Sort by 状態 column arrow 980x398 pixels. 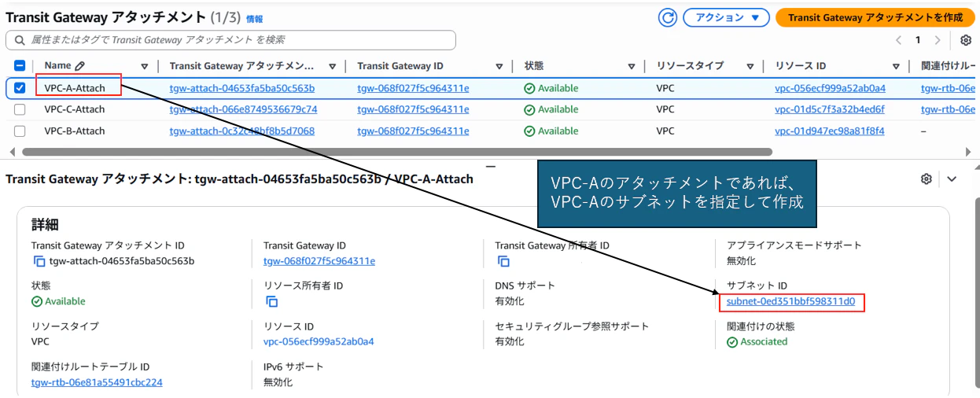pyautogui.click(x=631, y=67)
